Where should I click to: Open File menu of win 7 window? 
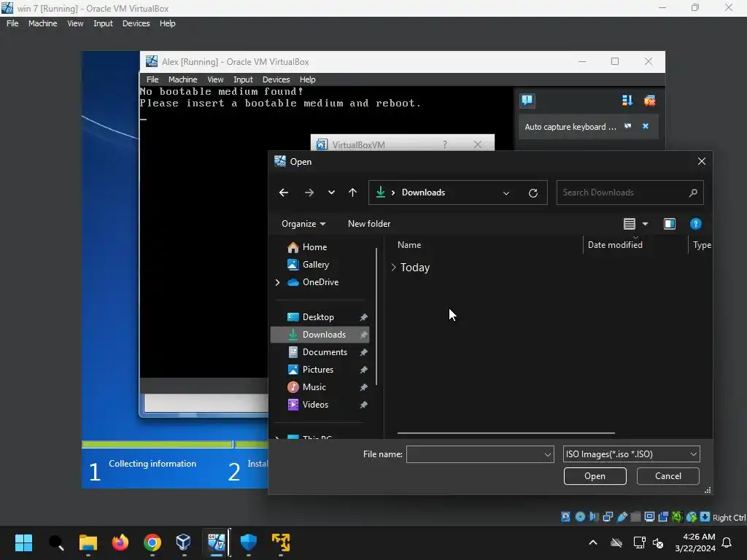click(x=12, y=23)
